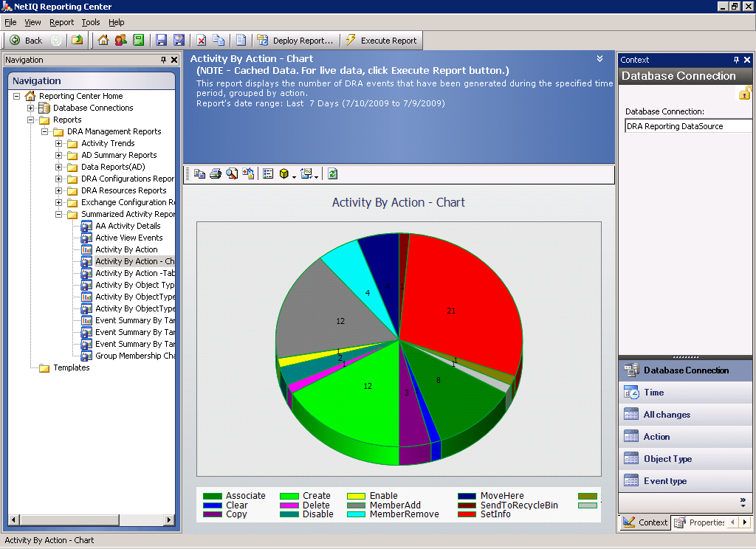Image resolution: width=756 pixels, height=549 pixels.
Task: Select the print preview magnifier icon
Action: 230,173
